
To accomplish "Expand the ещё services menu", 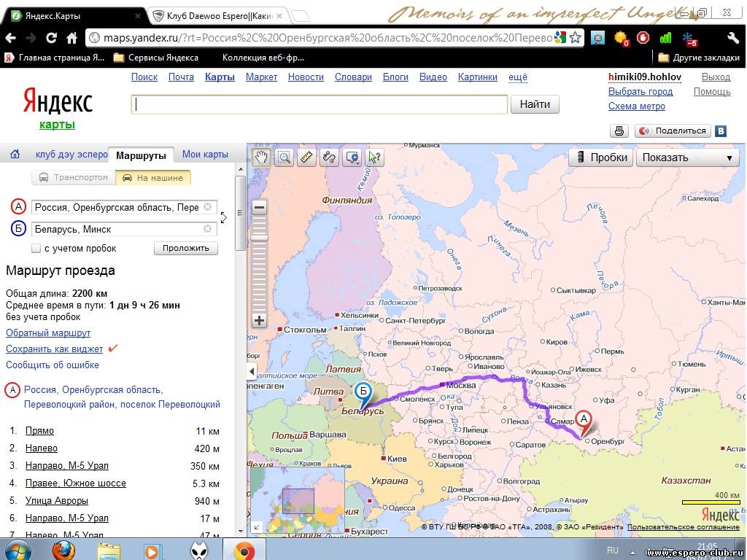I will click(518, 77).
